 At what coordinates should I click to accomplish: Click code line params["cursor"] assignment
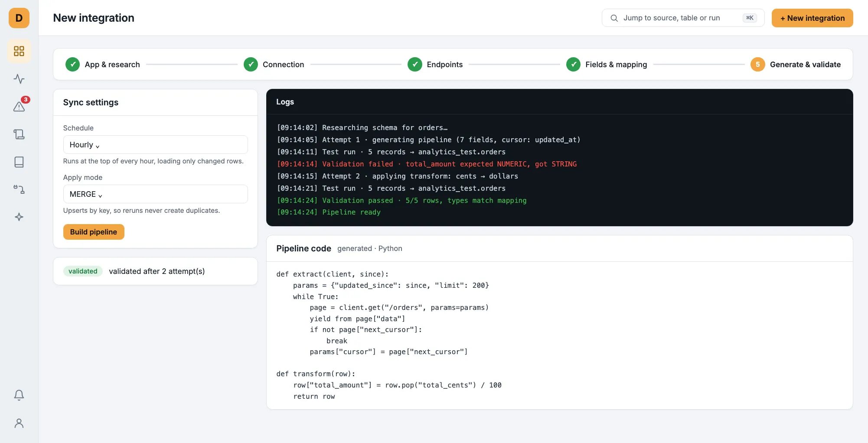389,352
